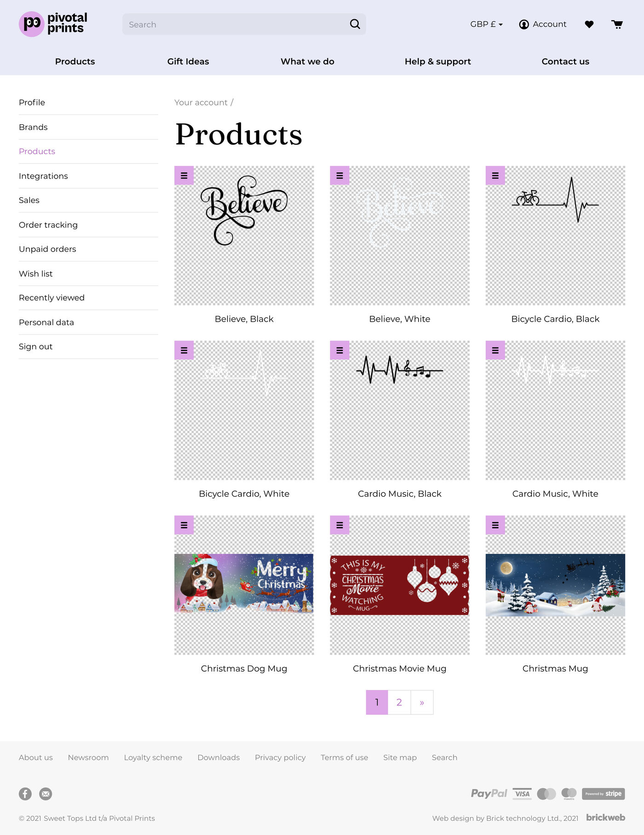Open the Products navigation menu

click(75, 61)
